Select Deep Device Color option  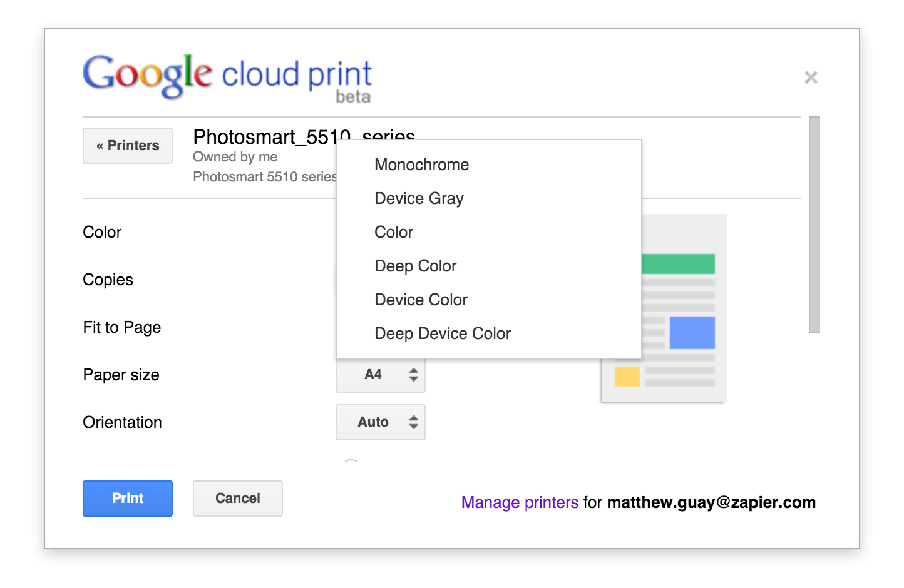point(489,333)
